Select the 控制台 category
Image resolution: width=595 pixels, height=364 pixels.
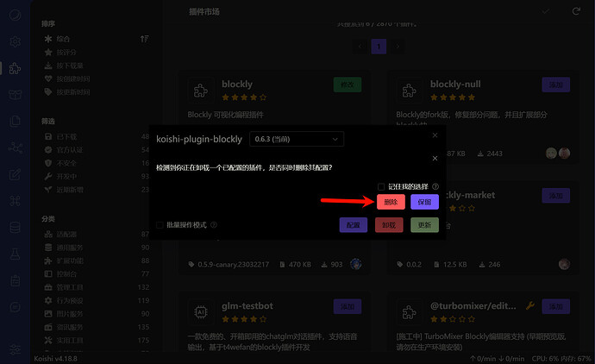(97, 273)
